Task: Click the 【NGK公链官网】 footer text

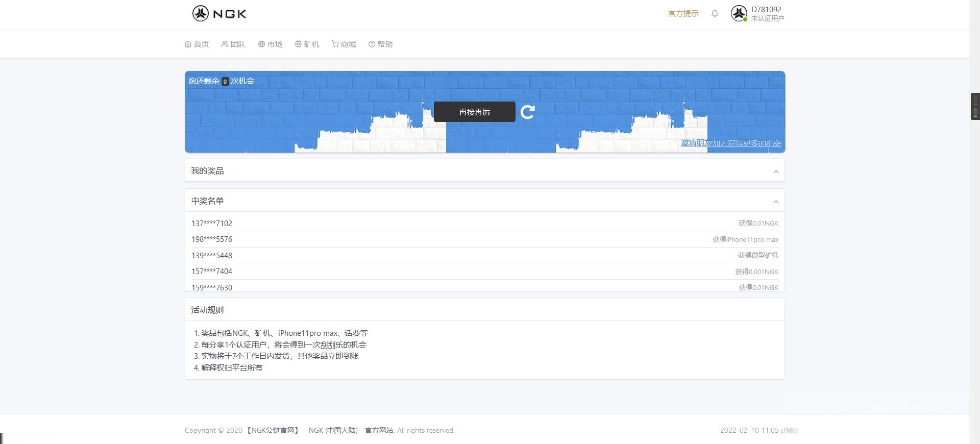Action: coord(273,430)
